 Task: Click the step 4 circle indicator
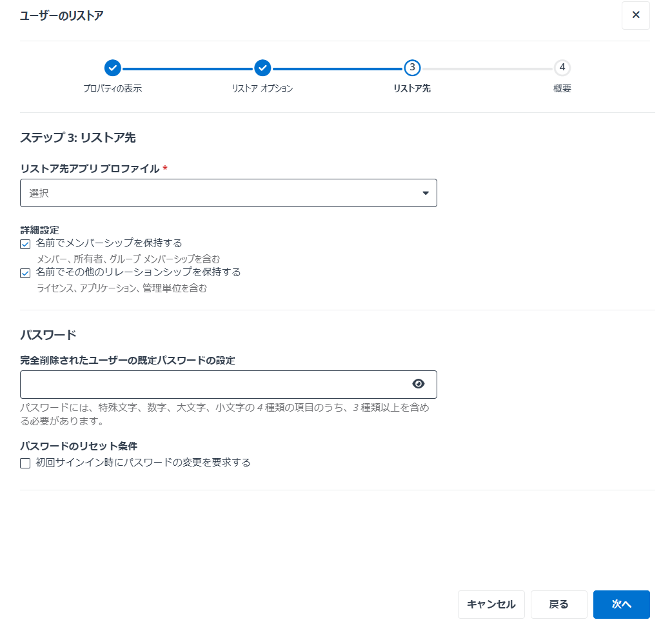coord(562,68)
